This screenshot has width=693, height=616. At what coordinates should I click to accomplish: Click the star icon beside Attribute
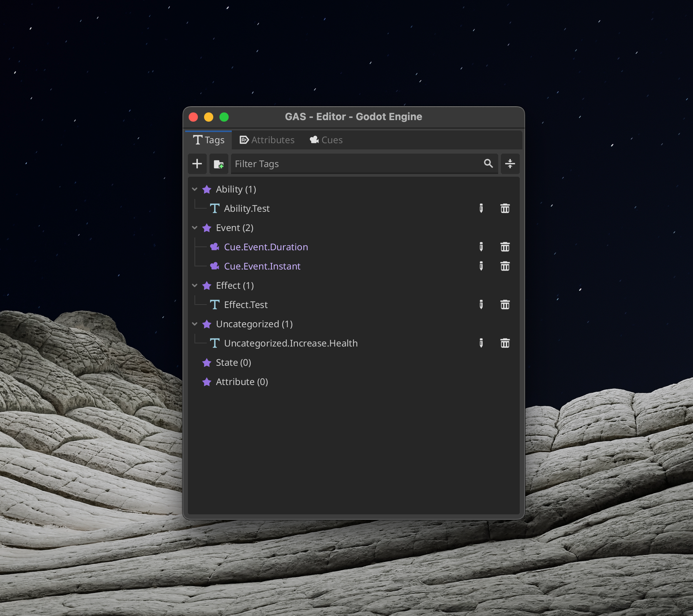coord(207,382)
